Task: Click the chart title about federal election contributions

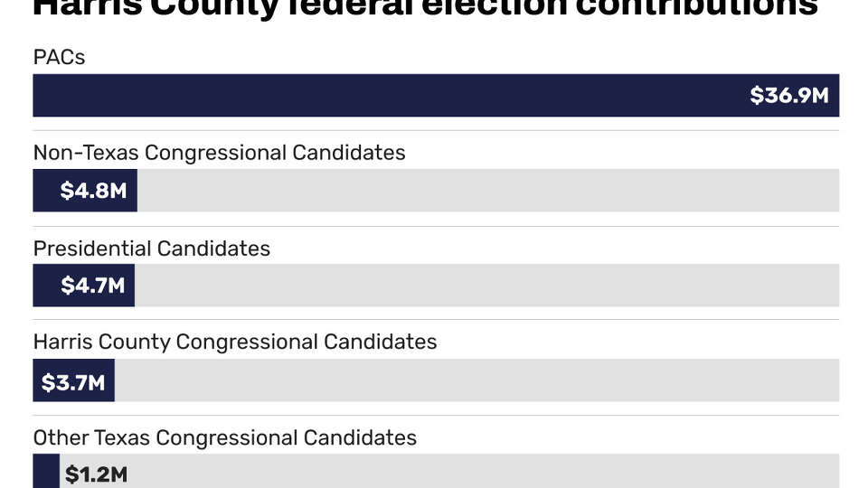Action: (425, 7)
